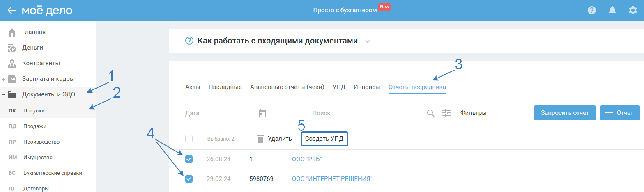Click the Главная home icon
Viewport: 644px width, 192px height.
pos(12,32)
